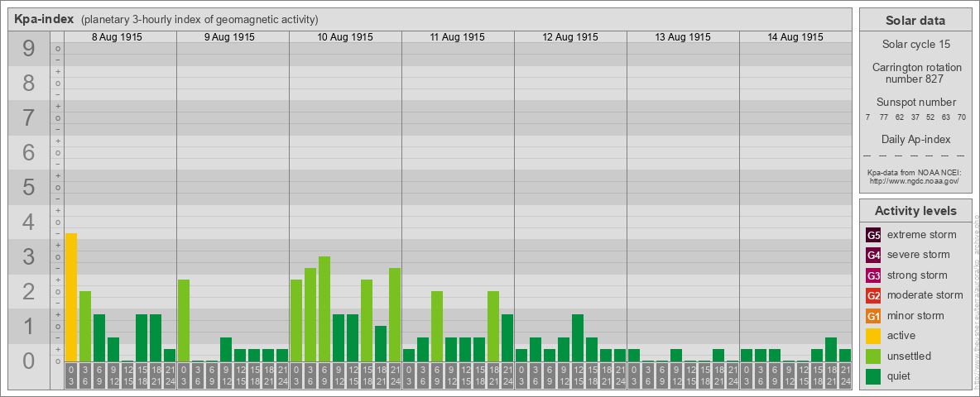Click the 8 Aug 3-6h unsettled bar
The width and height of the screenshot is (980, 397).
(x=85, y=327)
